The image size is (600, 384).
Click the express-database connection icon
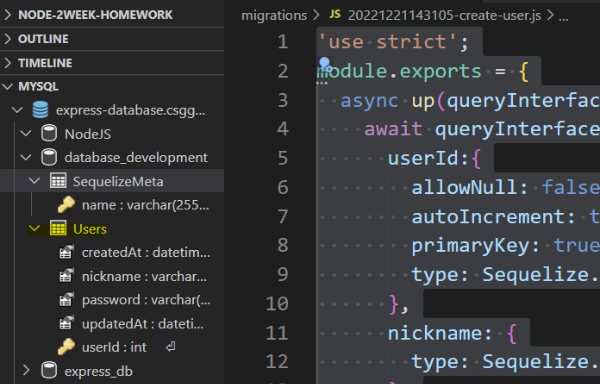tap(41, 110)
